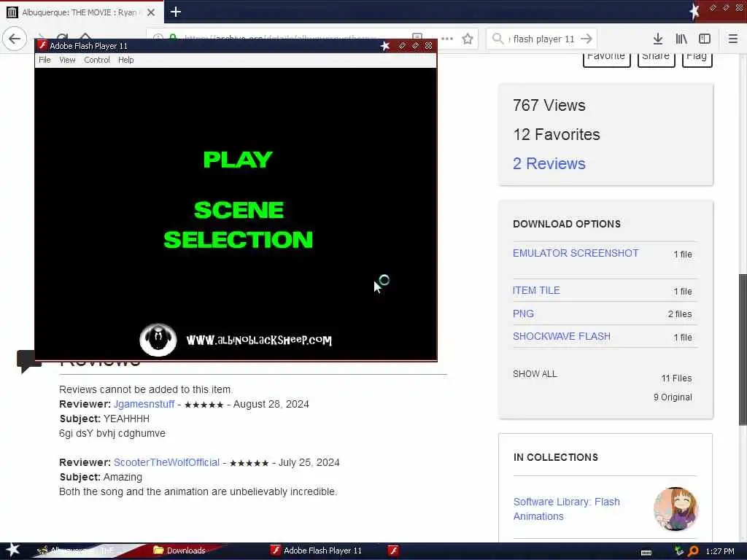Click SCENE SELECTION in the Flash movie
The width and height of the screenshot is (747, 560).
point(239,225)
